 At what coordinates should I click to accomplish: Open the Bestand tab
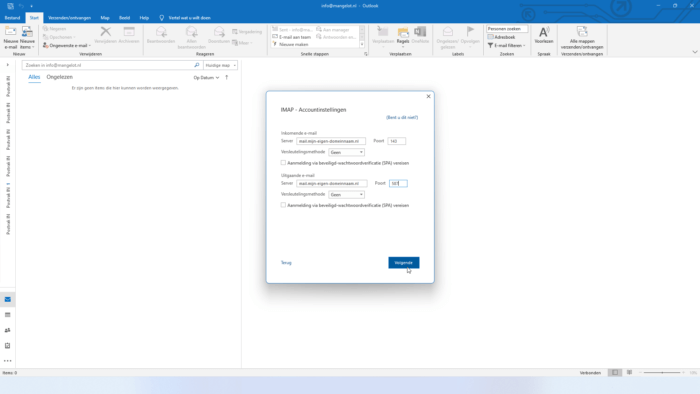pos(12,18)
